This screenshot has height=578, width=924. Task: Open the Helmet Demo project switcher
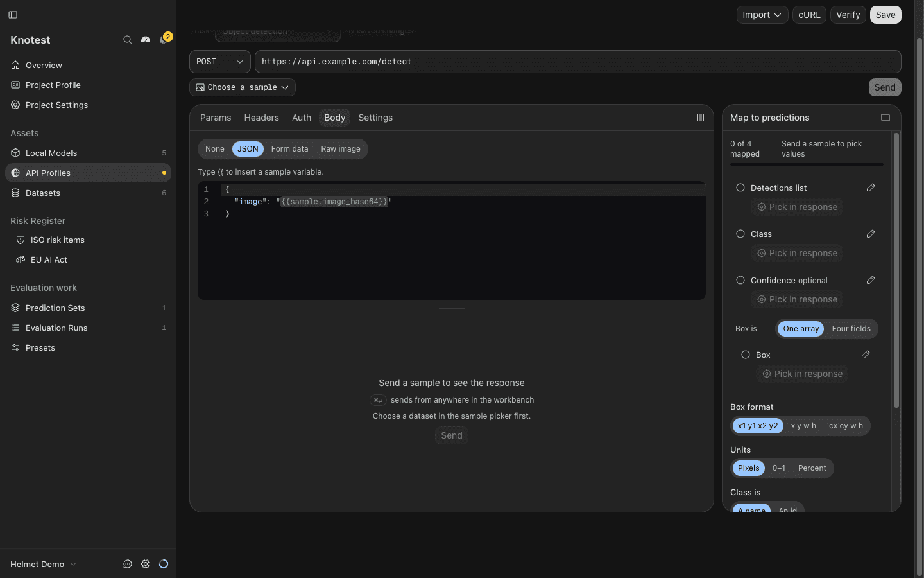tap(43, 564)
